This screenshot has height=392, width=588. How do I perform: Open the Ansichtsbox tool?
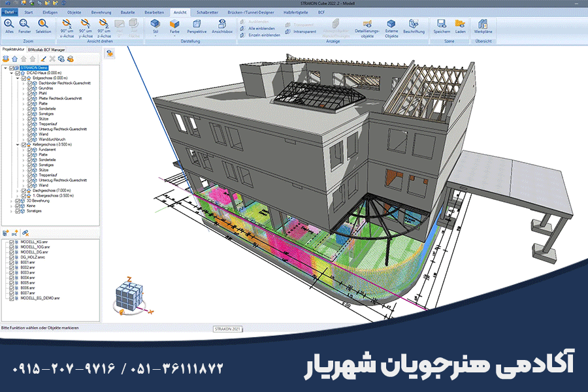(222, 26)
